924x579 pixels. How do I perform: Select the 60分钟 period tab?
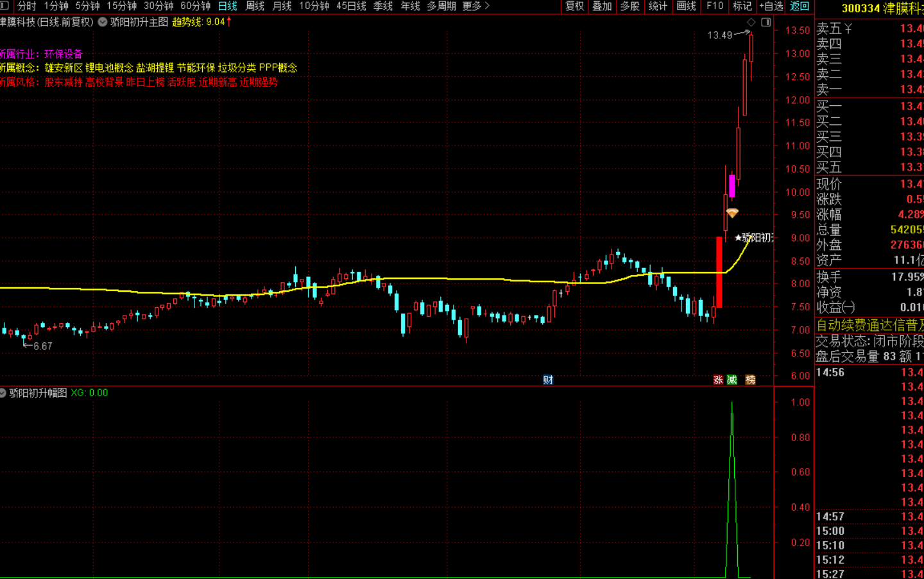click(196, 6)
